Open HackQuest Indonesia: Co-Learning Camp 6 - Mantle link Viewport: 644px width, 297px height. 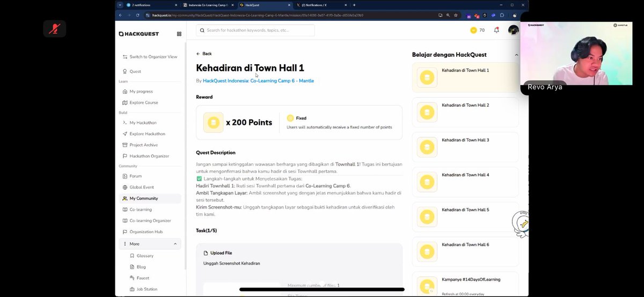258,80
